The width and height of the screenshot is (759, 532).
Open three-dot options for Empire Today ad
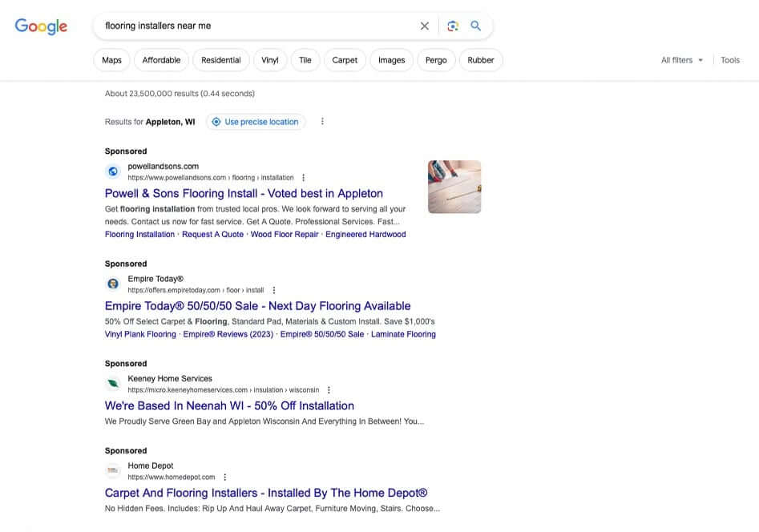(x=273, y=290)
